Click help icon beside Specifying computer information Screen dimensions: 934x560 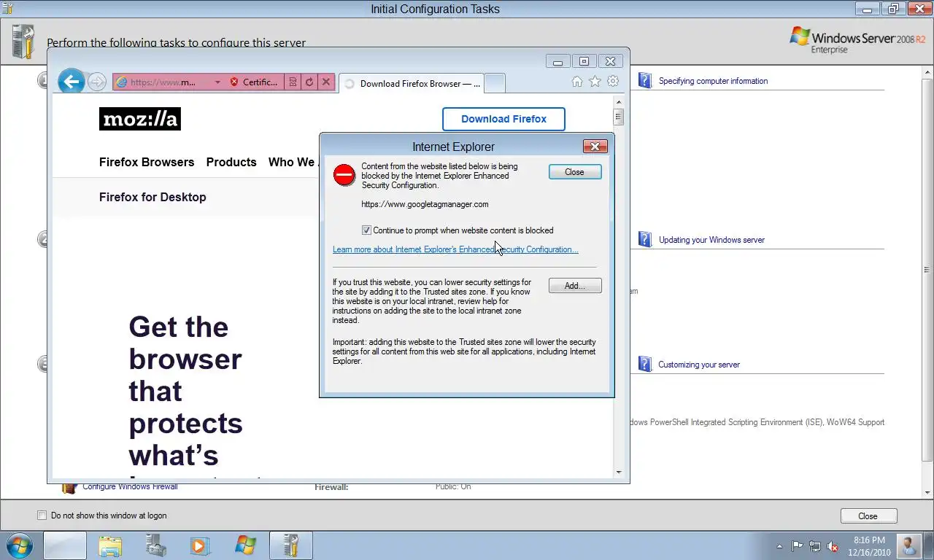pyautogui.click(x=644, y=80)
